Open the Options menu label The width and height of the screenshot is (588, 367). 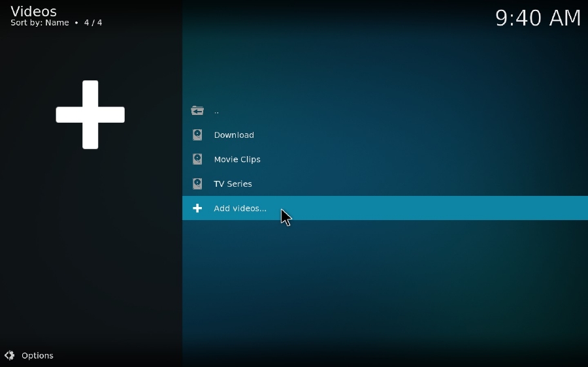point(37,355)
